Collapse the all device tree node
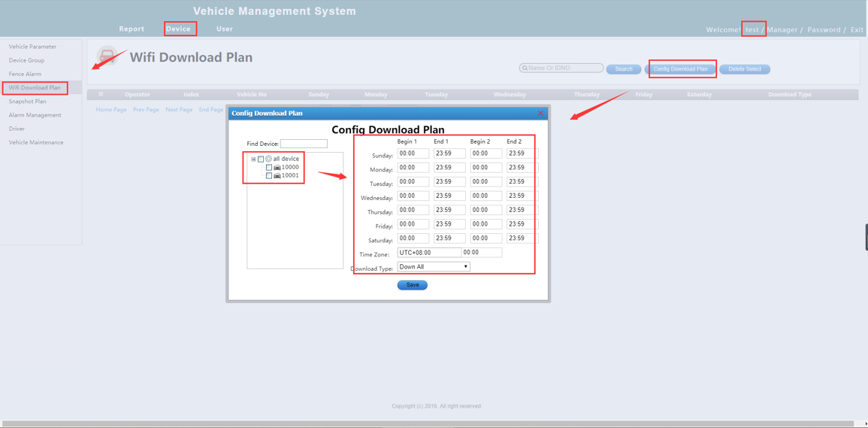The width and height of the screenshot is (868, 428). [253, 159]
